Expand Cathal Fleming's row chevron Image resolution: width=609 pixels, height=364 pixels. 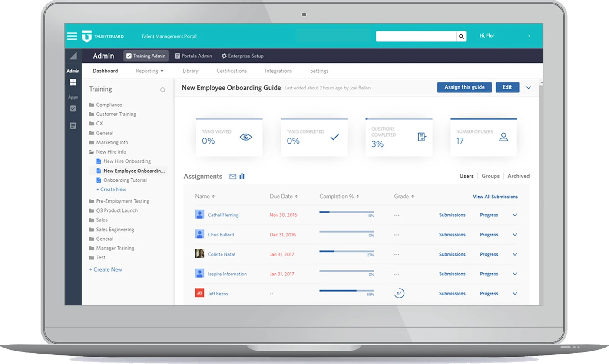click(515, 215)
